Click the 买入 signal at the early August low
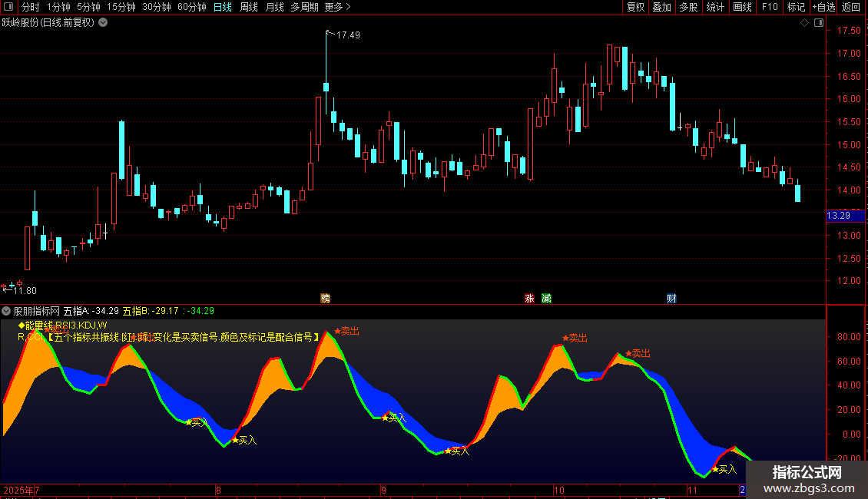Image resolution: width=868 pixels, height=499 pixels. [244, 440]
